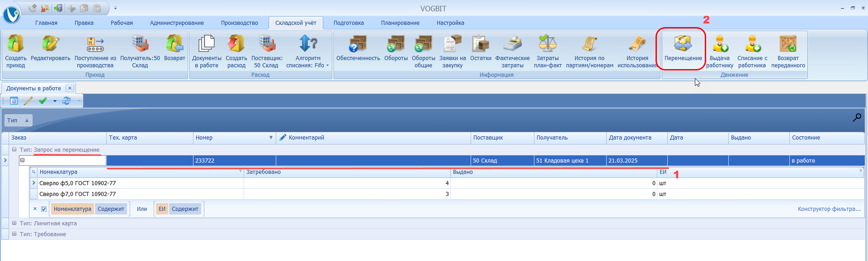Click Затраты план-факт scales icon
The width and height of the screenshot is (868, 261).
pyautogui.click(x=547, y=44)
